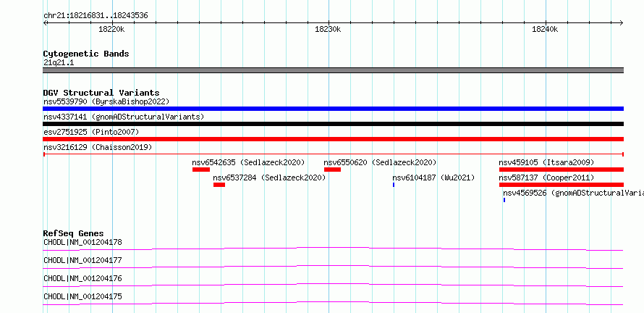
Task: Click the black nsv4337141 variant bar
Action: (333, 124)
